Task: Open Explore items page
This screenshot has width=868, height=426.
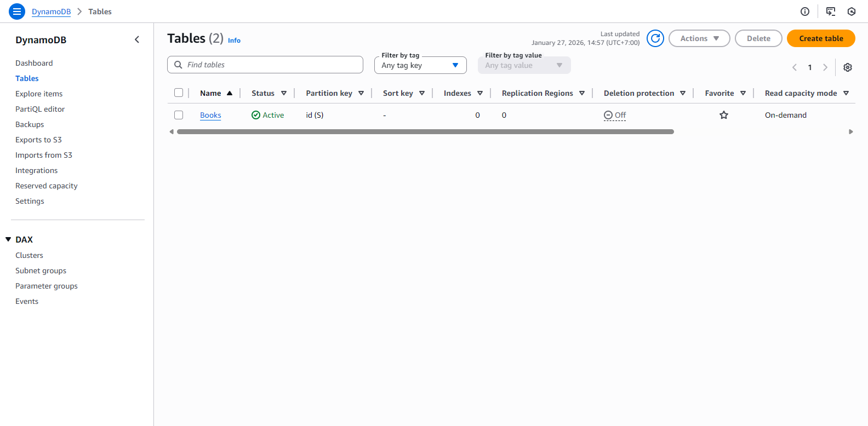Action: [39, 94]
